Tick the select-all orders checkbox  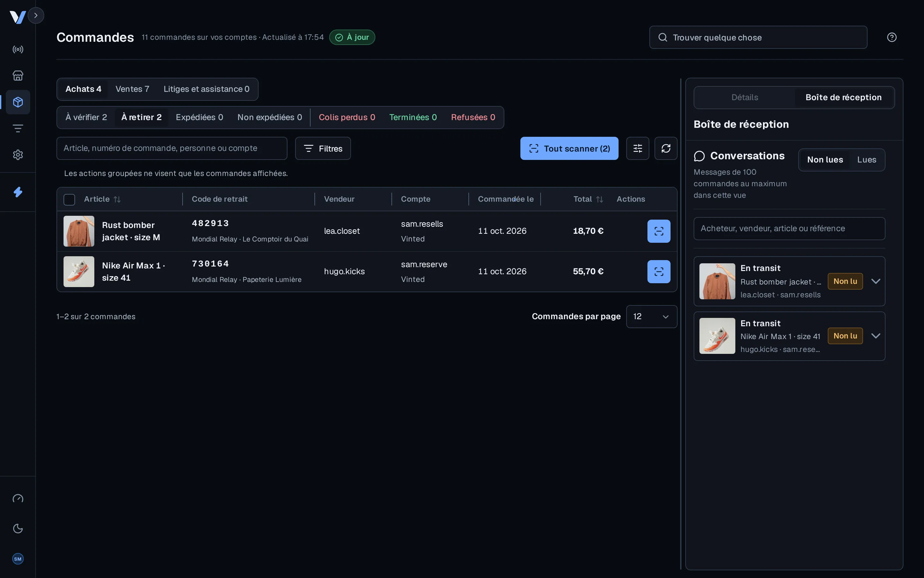69,199
